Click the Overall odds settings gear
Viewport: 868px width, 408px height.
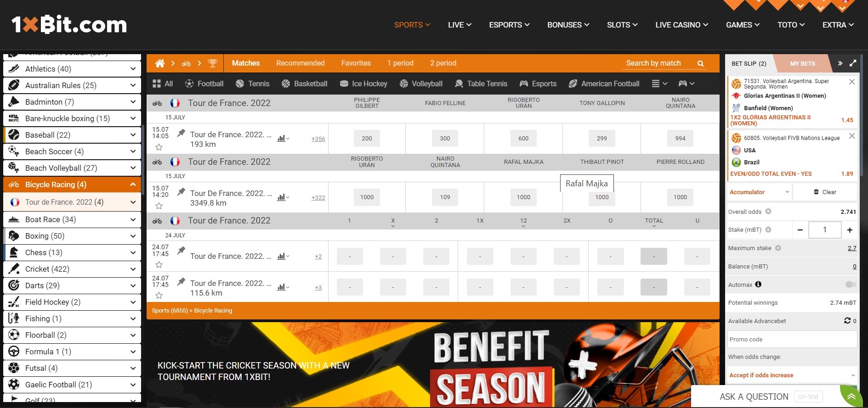[x=768, y=212]
